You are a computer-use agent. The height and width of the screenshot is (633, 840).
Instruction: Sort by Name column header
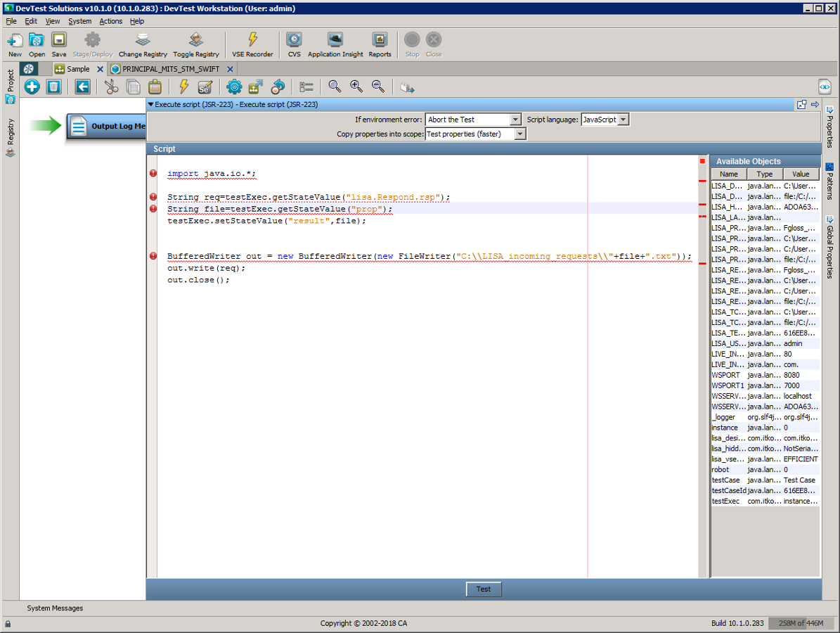(x=728, y=174)
